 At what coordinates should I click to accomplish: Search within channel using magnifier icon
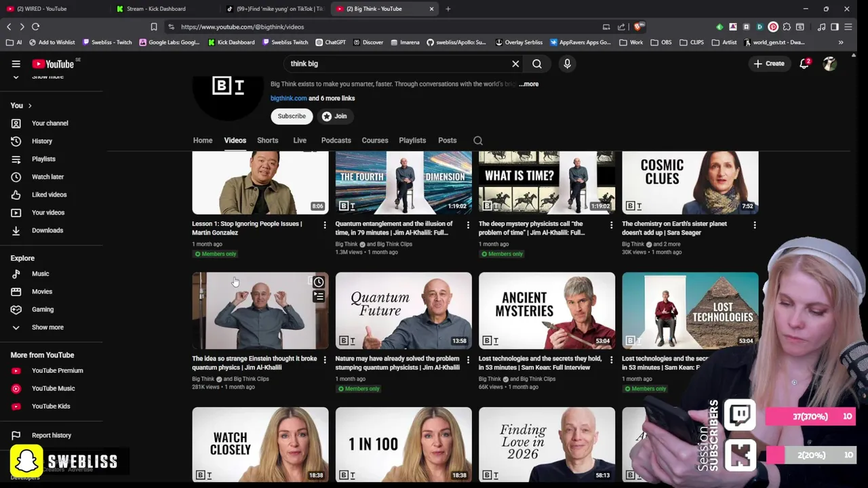(x=478, y=140)
